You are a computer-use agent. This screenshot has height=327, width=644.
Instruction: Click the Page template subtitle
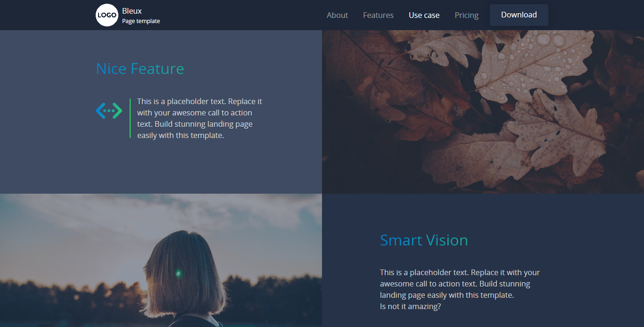(141, 21)
